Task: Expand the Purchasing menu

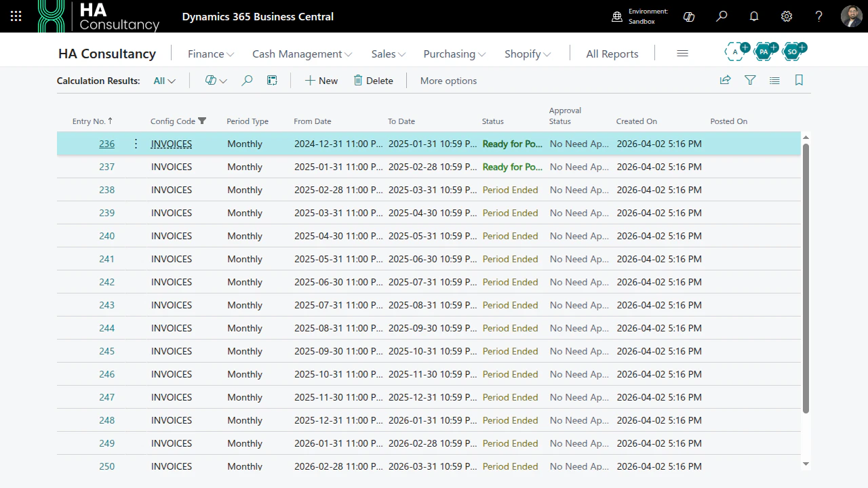Action: pos(455,54)
